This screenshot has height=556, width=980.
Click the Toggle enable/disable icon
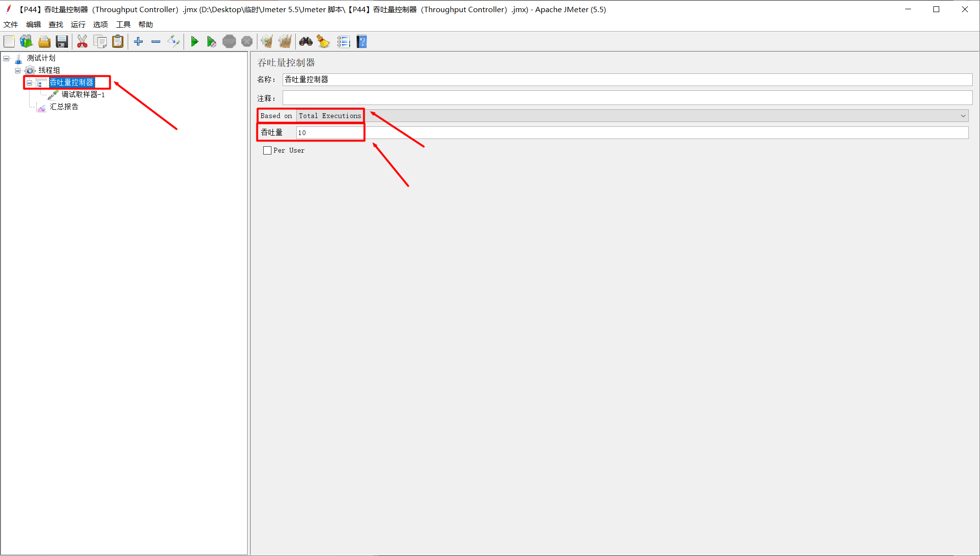coord(173,42)
